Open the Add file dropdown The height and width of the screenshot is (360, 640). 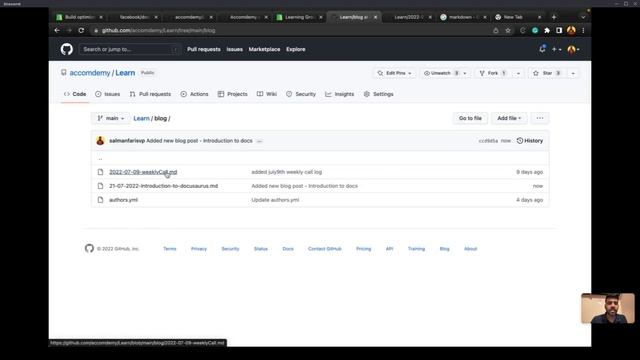coord(509,118)
